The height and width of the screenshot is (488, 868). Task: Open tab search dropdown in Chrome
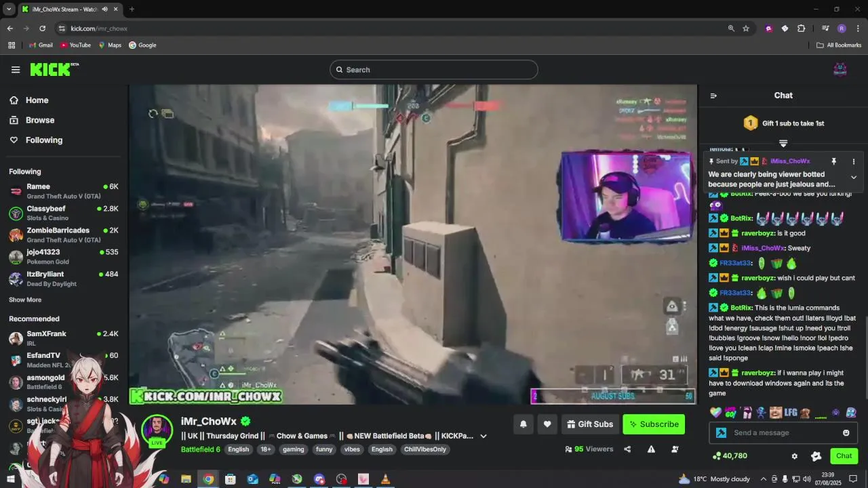(x=9, y=9)
